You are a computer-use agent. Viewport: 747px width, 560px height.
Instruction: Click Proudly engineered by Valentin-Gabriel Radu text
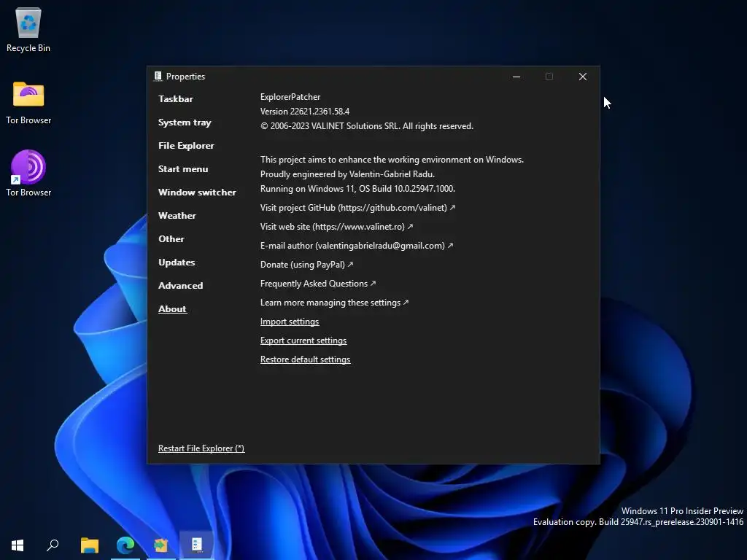tap(347, 174)
